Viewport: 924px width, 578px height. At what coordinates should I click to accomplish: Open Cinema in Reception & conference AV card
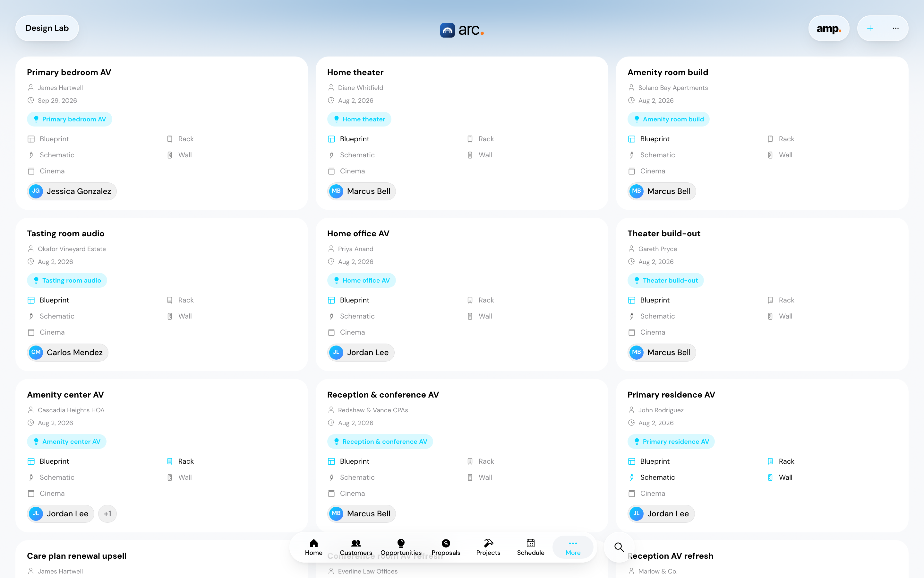coord(346,494)
